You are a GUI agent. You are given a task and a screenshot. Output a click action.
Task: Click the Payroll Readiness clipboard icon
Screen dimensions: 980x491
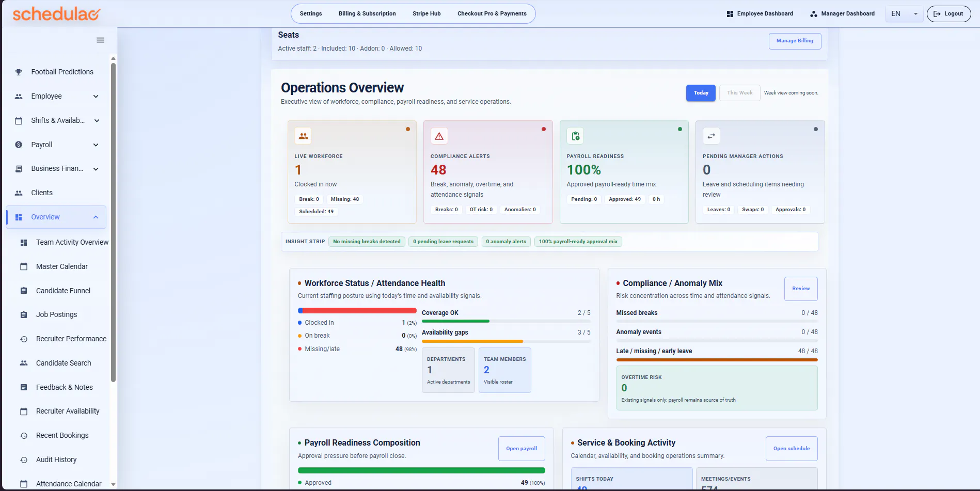point(575,136)
